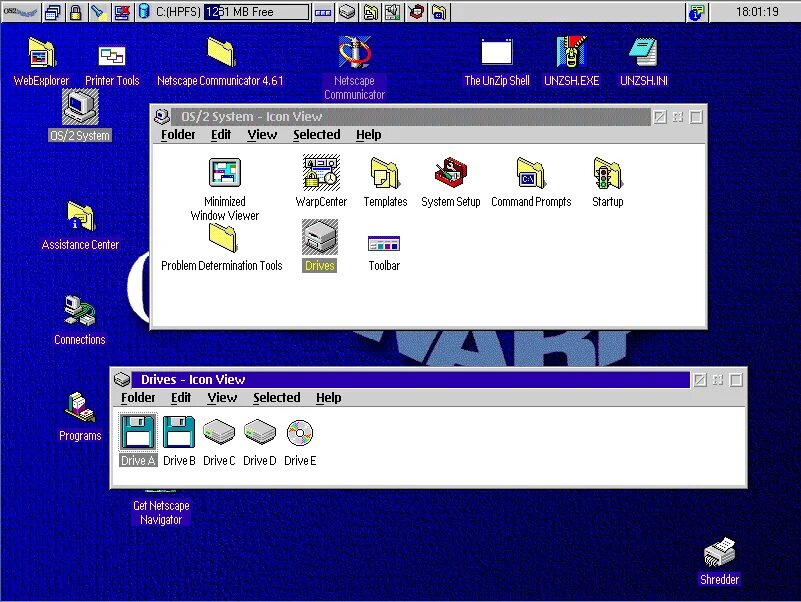Open Edit menu in OS/2 System window
Screen dimensions: 801x602
(x=221, y=134)
